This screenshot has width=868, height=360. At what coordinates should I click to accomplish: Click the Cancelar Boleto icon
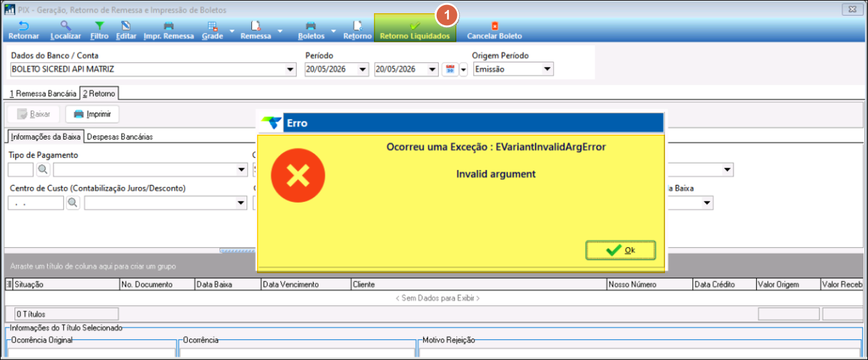[x=494, y=26]
